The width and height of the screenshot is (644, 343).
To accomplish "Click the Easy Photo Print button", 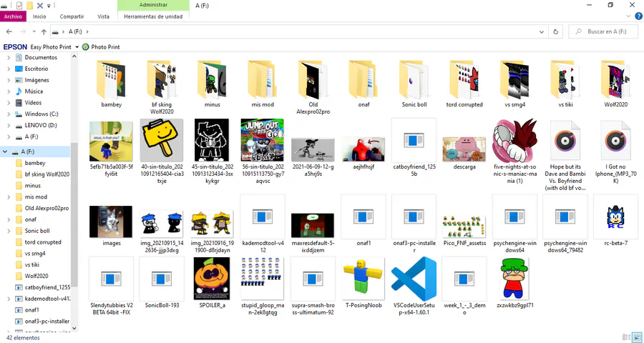I will (x=51, y=47).
